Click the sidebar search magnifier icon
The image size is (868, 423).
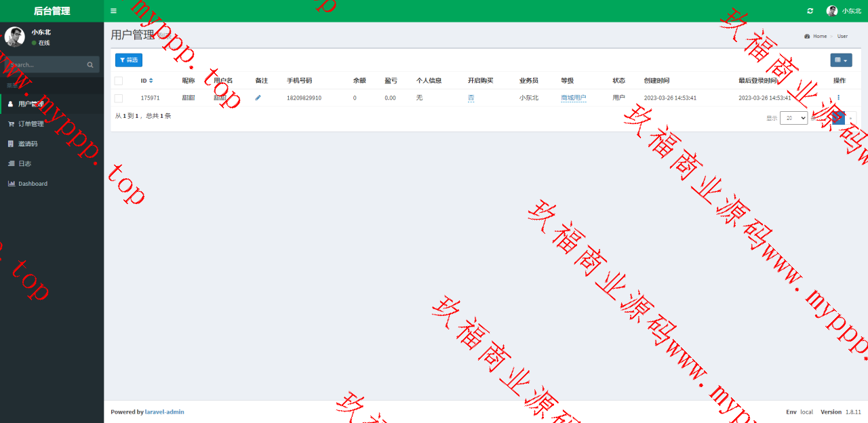tap(90, 65)
